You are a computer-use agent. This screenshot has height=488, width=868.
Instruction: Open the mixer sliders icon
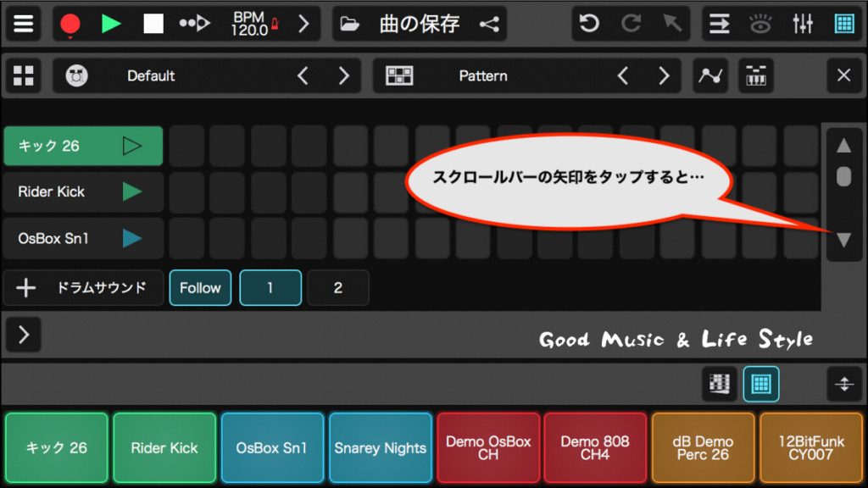pos(803,24)
